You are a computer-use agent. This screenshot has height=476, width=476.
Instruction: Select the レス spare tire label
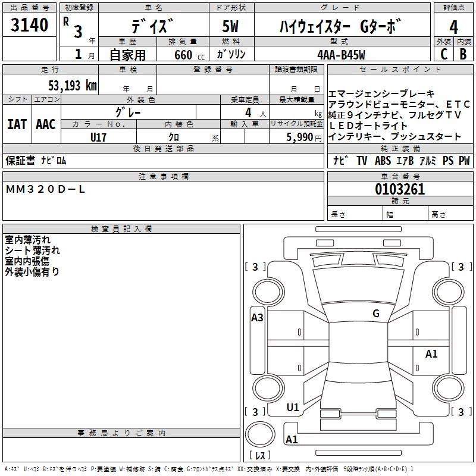click(x=260, y=455)
